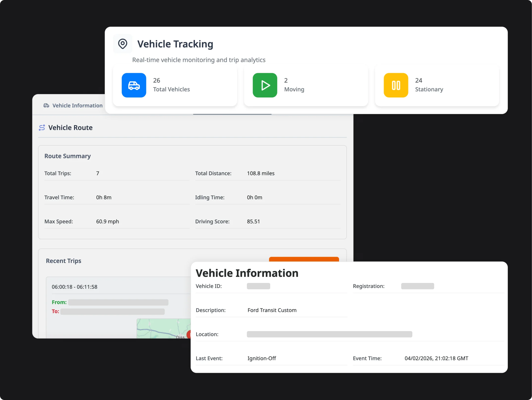This screenshot has height=400, width=532.
Task: Select the Moving vehicles stat card
Action: (x=306, y=85)
